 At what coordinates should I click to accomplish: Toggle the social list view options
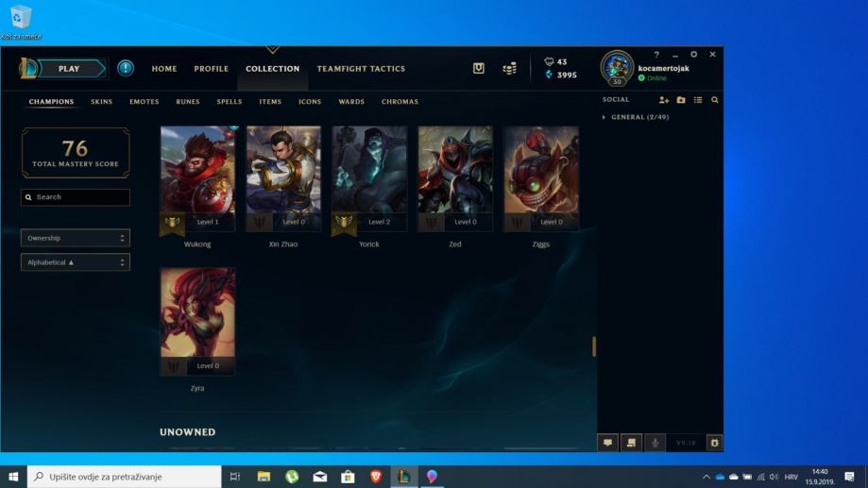(x=698, y=100)
